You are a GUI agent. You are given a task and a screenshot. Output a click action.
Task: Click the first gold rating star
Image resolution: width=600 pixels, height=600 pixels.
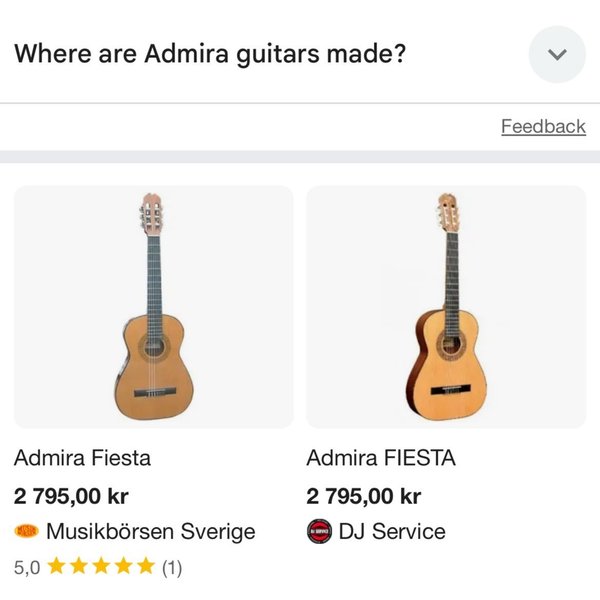56,566
